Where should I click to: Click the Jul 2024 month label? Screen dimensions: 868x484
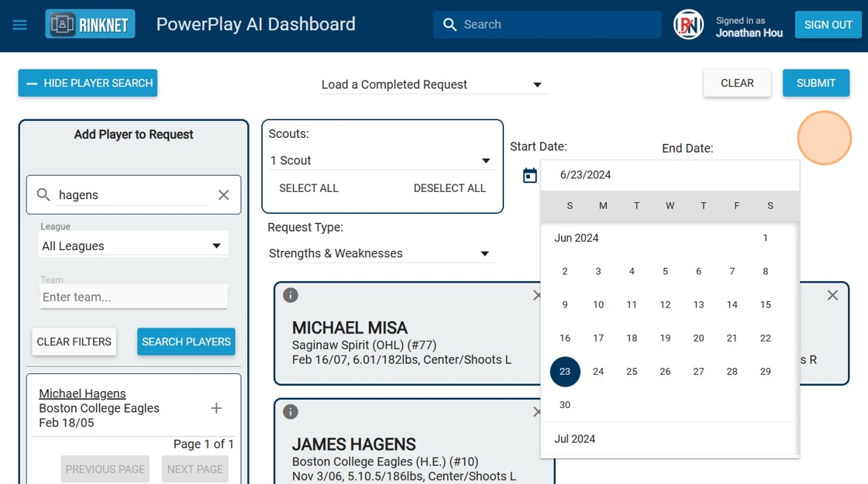point(574,439)
